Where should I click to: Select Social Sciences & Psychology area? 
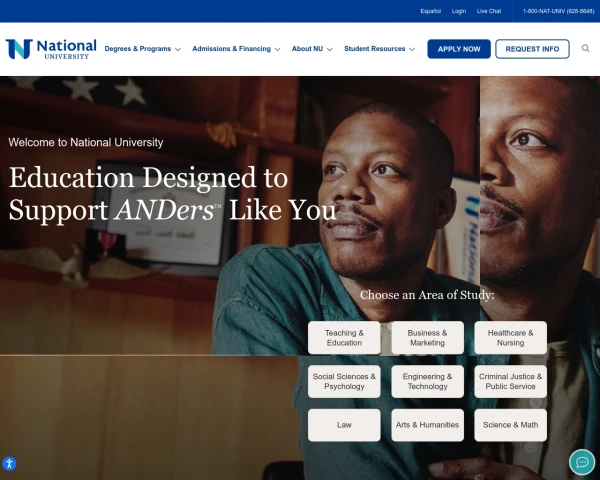pos(344,381)
